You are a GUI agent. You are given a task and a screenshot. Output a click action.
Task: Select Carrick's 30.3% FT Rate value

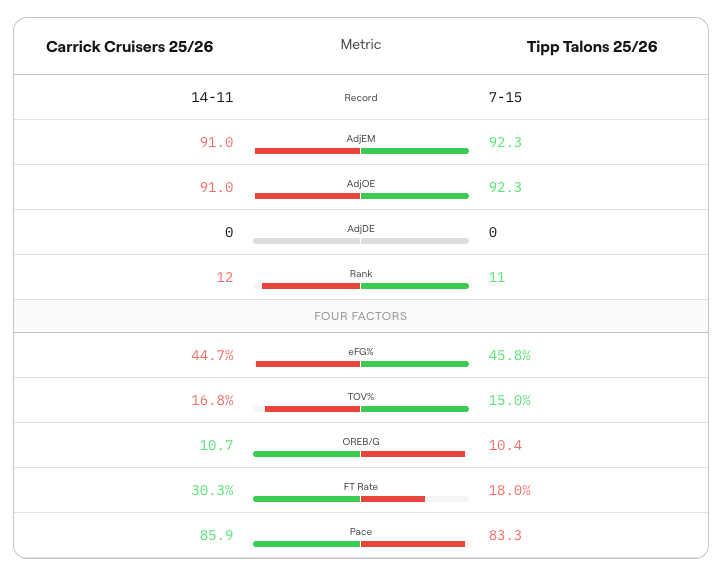[x=212, y=491]
